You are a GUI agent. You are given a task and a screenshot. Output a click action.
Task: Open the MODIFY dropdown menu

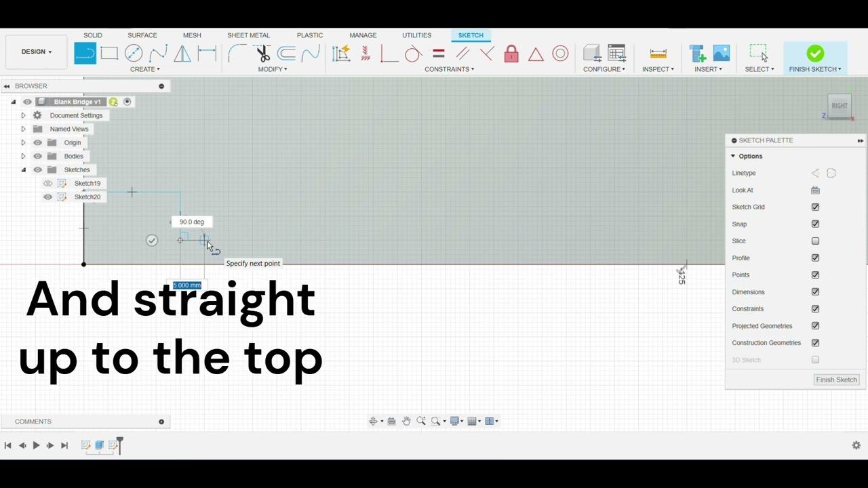click(x=273, y=69)
